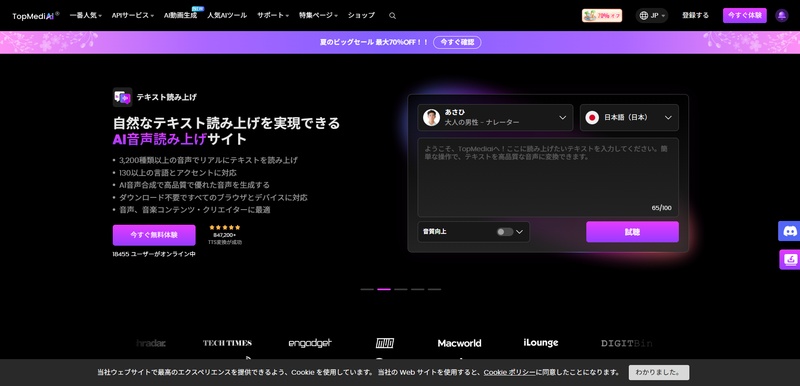This screenshot has width=800, height=386.
Task: Click the TopMediAi logo
Action: pyautogui.click(x=36, y=15)
